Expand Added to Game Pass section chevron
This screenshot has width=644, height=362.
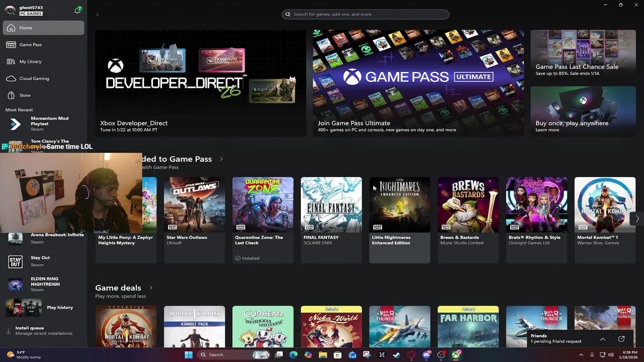[221, 159]
